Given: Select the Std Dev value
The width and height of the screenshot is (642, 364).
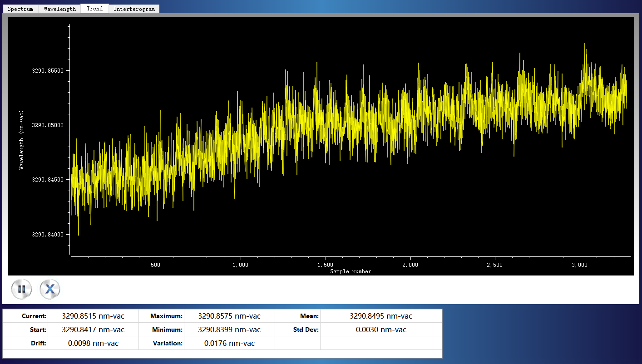Looking at the screenshot, I should coord(380,330).
